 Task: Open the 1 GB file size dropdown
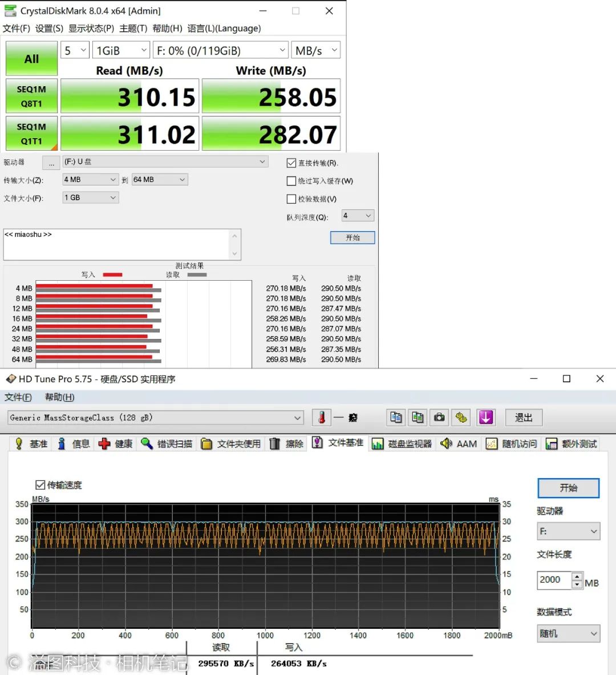pyautogui.click(x=90, y=197)
